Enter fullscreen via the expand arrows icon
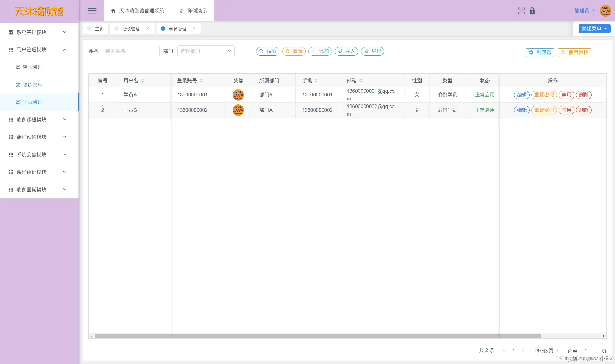 (521, 11)
